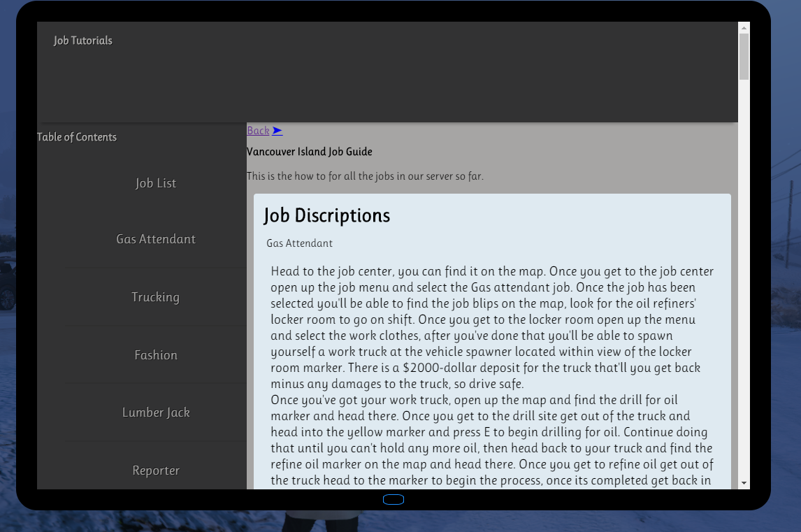Screen dimensions: 801x532
Task: Click the Gas Attendant subtitle in content card
Action: [x=299, y=243]
